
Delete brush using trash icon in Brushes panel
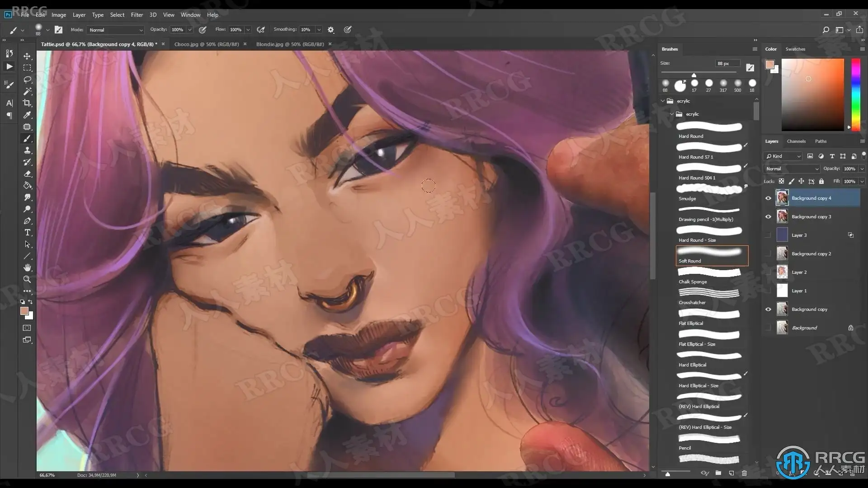click(x=744, y=473)
